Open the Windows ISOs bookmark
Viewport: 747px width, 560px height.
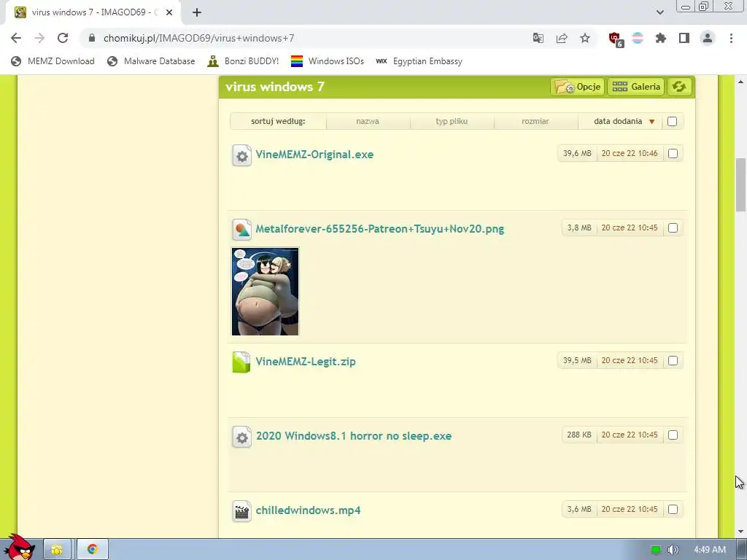(x=328, y=61)
